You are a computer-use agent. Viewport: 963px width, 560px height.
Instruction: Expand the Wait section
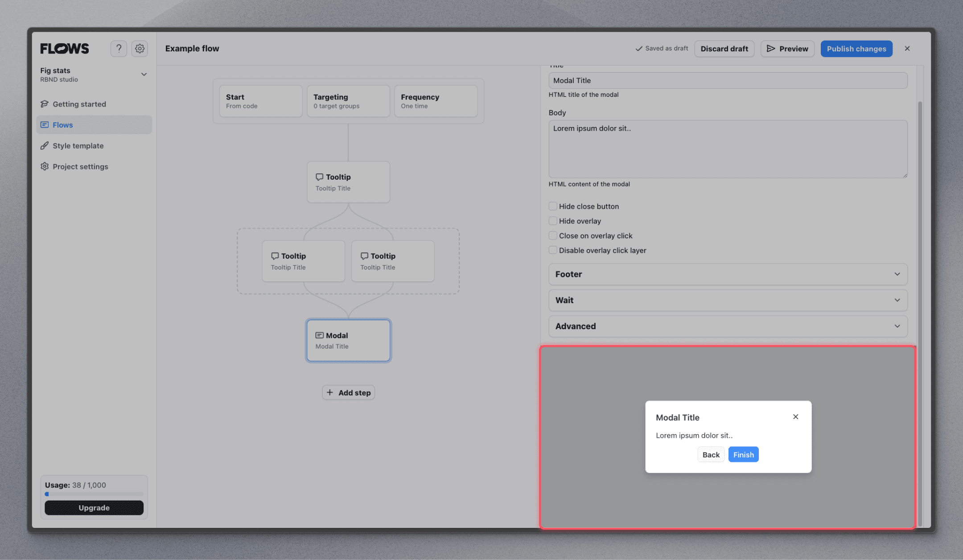point(728,300)
